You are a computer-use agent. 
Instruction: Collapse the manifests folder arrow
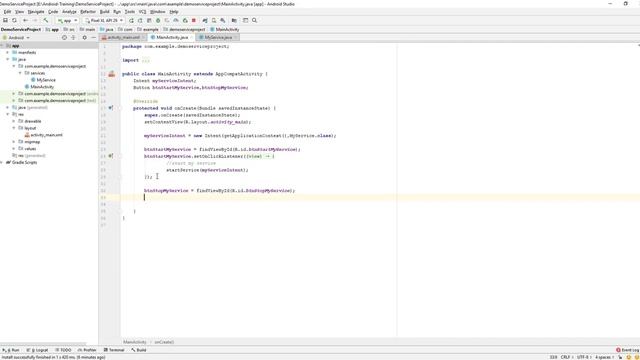pos(8,53)
